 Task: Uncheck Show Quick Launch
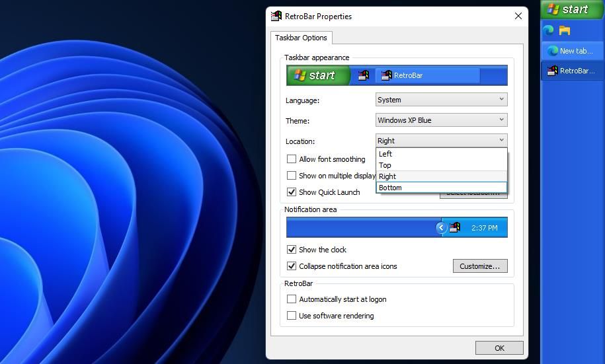292,192
